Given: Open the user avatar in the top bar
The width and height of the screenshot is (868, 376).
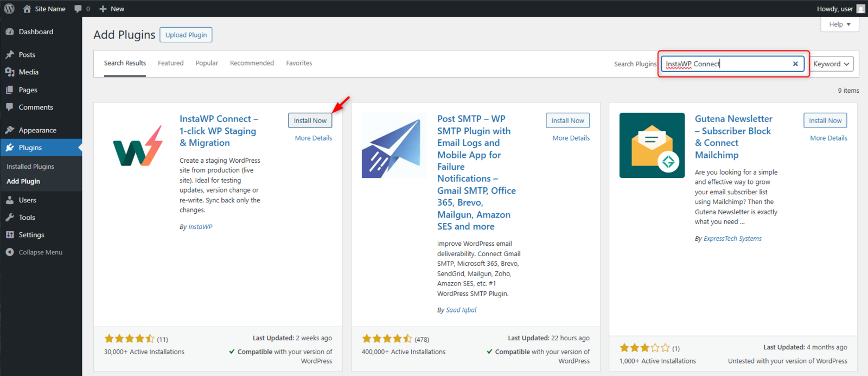Looking at the screenshot, I should coord(861,9).
